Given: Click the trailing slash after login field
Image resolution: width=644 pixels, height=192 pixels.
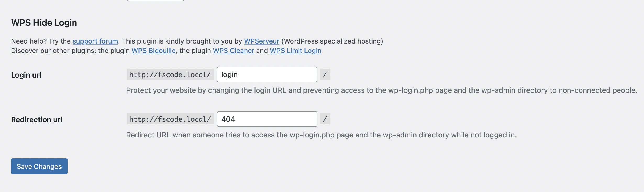Looking at the screenshot, I should 325,74.
